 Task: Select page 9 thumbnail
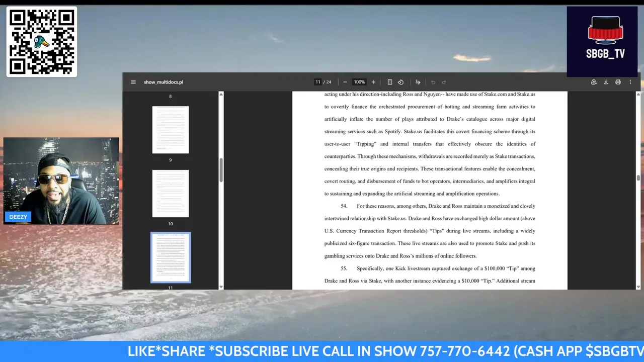[171, 130]
